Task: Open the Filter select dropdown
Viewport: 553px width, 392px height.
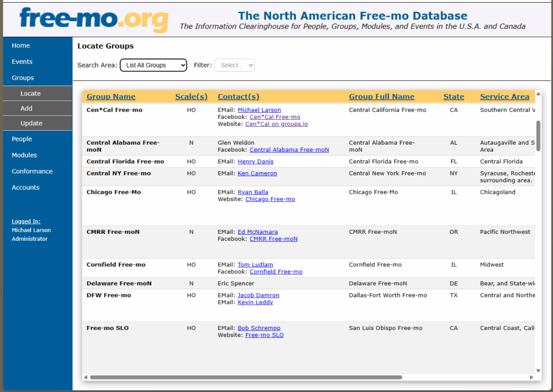Action: point(234,65)
